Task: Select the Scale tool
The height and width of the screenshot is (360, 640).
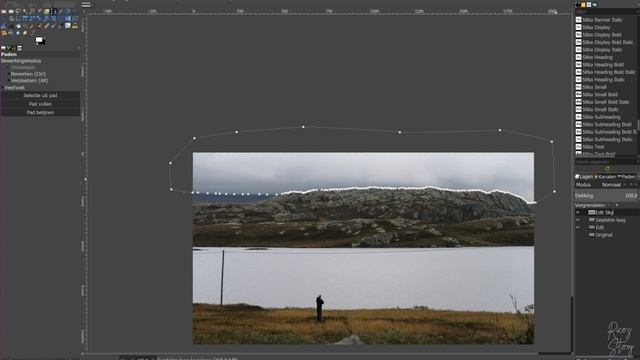Action: 39,18
